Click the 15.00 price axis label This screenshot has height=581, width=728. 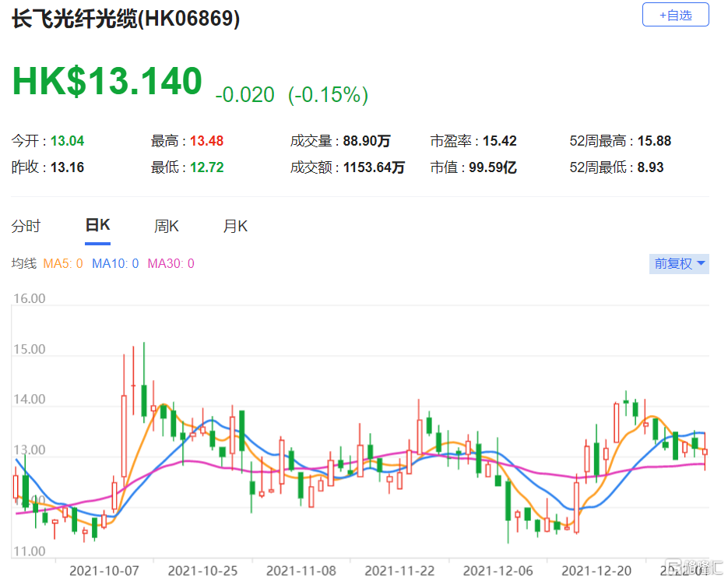coord(30,349)
